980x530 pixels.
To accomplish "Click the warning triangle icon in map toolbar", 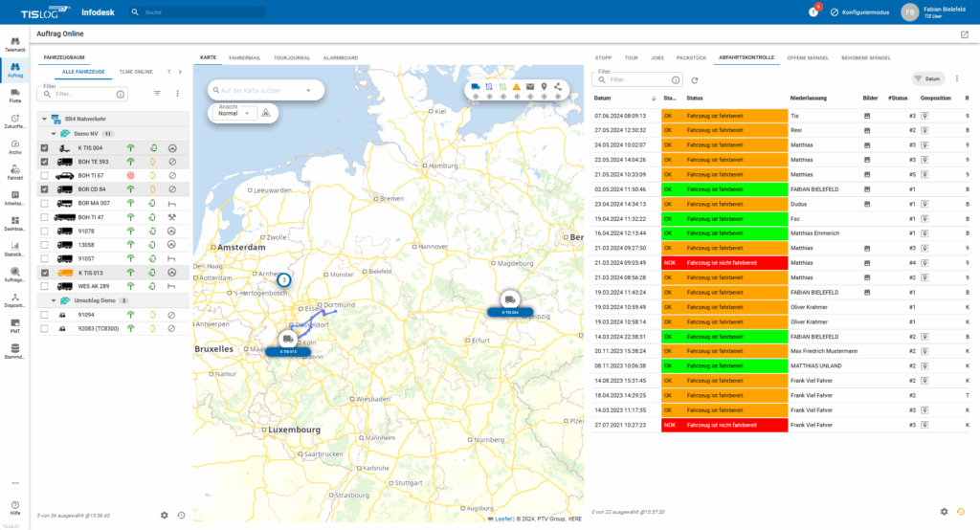I will pyautogui.click(x=516, y=87).
